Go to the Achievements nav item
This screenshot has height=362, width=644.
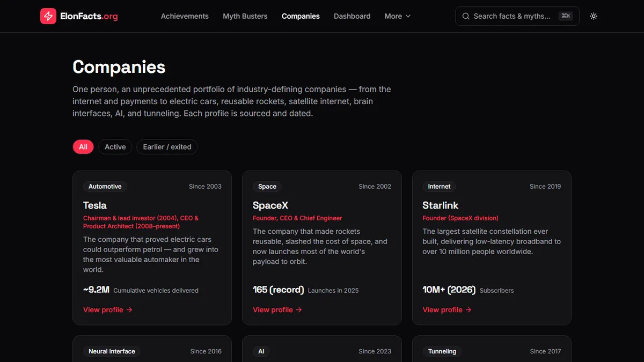[185, 16]
